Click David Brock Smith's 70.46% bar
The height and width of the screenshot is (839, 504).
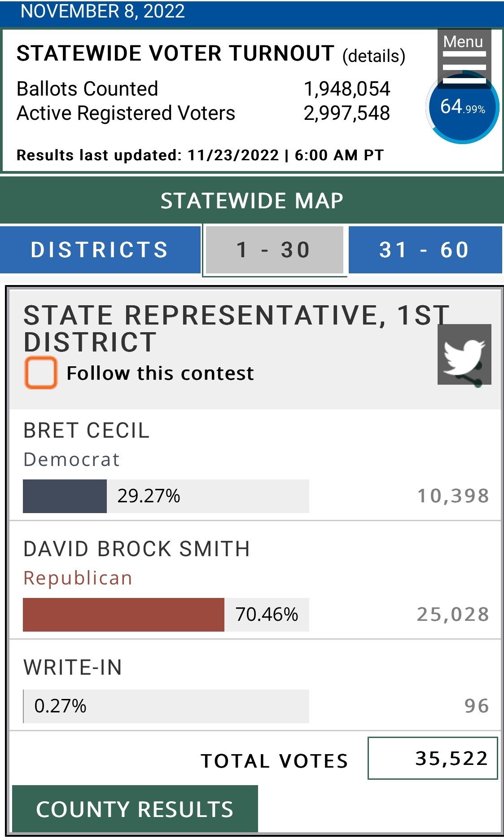pyautogui.click(x=166, y=615)
